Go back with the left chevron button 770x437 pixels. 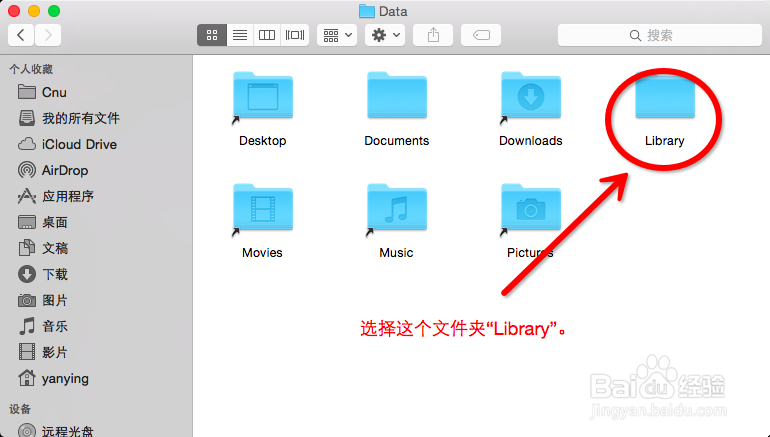21,35
